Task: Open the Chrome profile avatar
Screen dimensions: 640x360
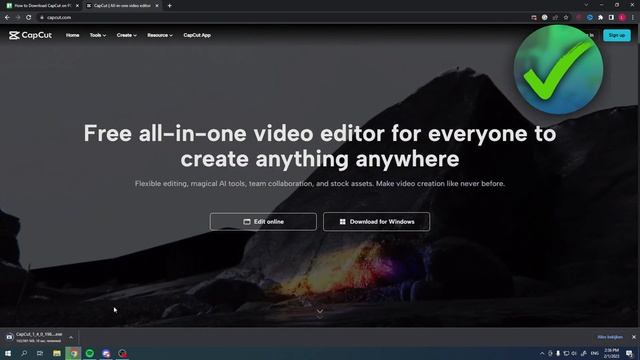Action: click(622, 18)
